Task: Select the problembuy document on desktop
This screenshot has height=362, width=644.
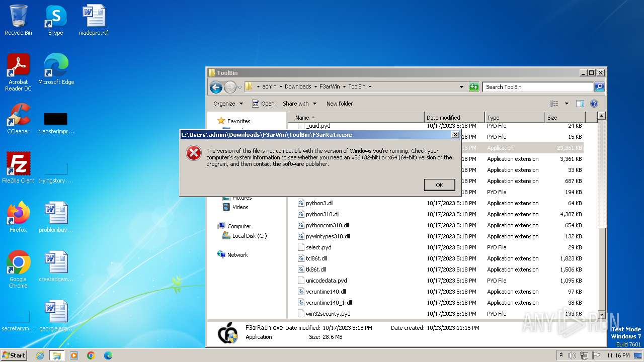Action: pyautogui.click(x=56, y=217)
